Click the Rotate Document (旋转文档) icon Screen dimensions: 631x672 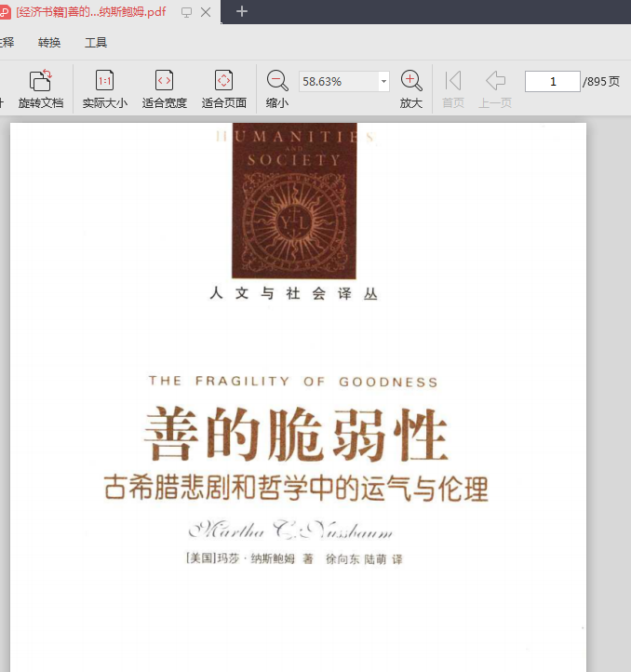(x=41, y=81)
